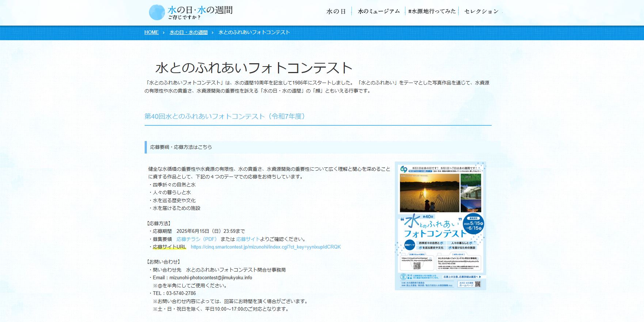
Task: Click the sunset rice paddy photo in flyer
Action: 429,193
